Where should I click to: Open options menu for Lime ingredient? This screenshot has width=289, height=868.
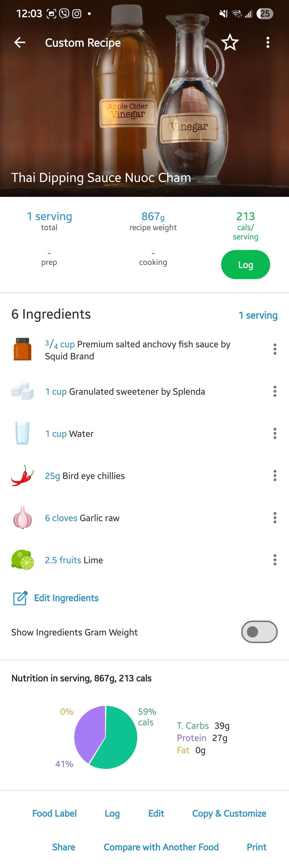[275, 560]
